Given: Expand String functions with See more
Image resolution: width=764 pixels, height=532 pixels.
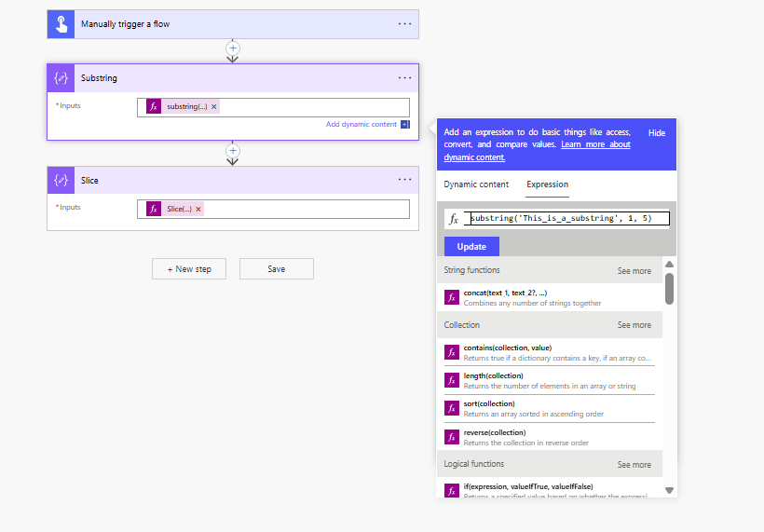Looking at the screenshot, I should (634, 271).
